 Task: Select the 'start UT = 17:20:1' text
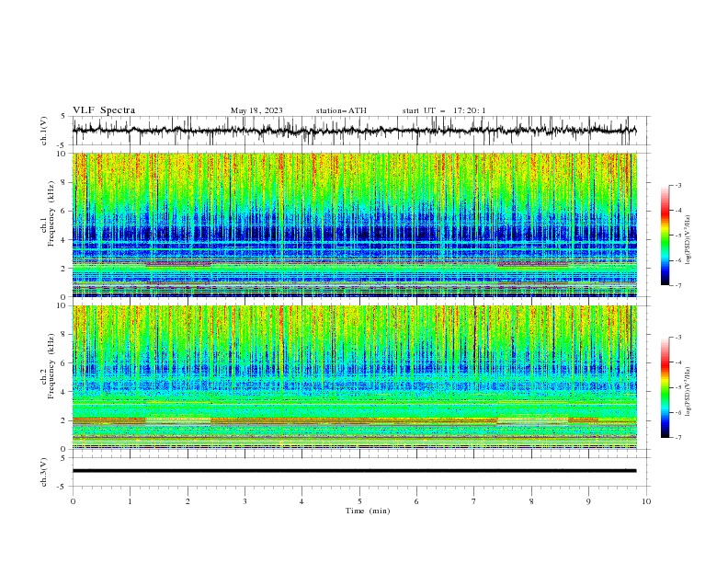pyautogui.click(x=444, y=110)
